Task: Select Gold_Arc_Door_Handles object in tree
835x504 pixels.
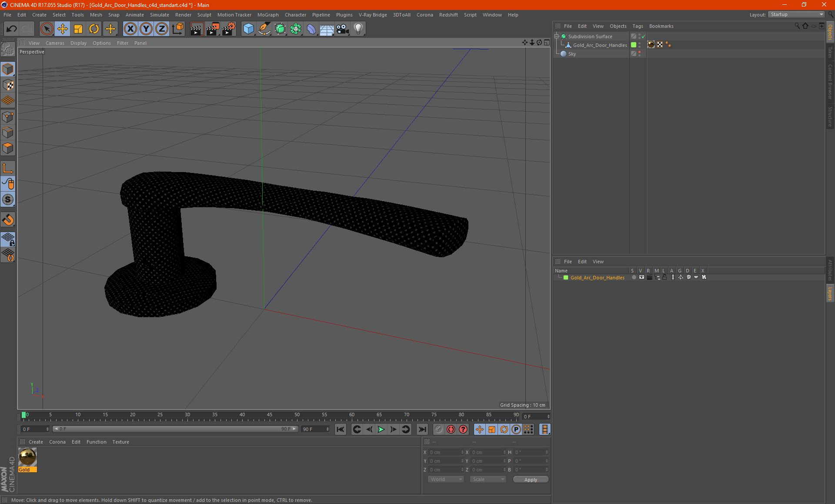Action: click(x=600, y=45)
